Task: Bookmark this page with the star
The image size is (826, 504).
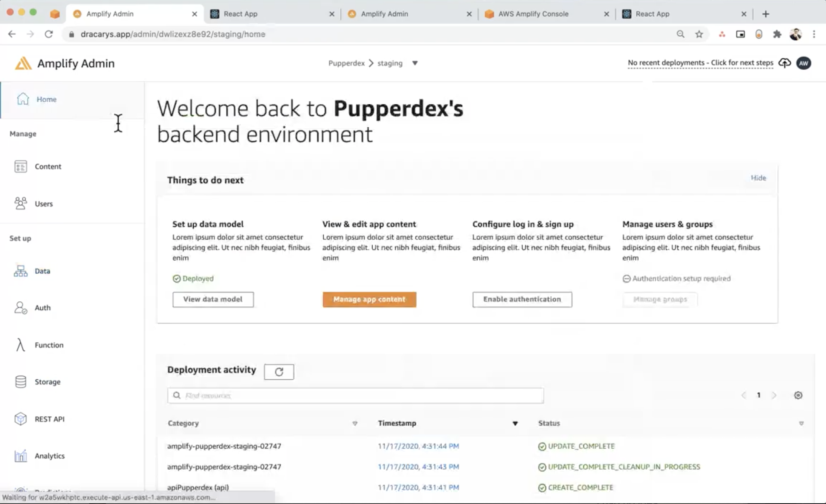Action: [x=699, y=34]
